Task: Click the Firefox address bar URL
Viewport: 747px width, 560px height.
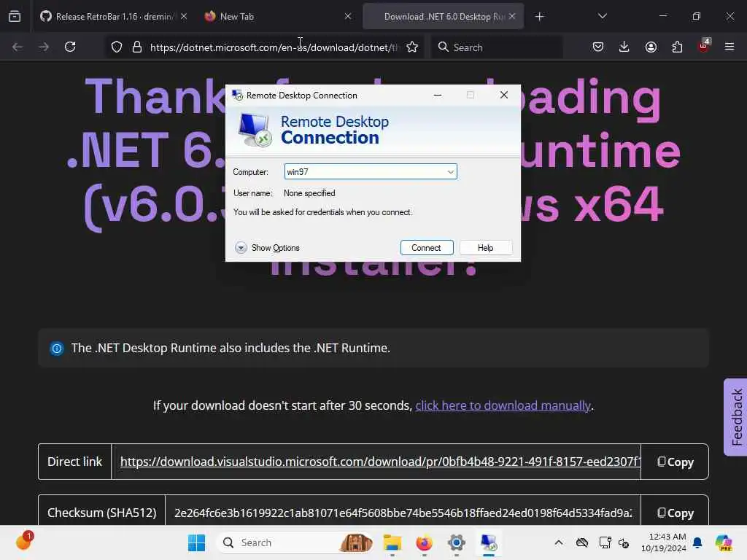Action: coord(274,47)
